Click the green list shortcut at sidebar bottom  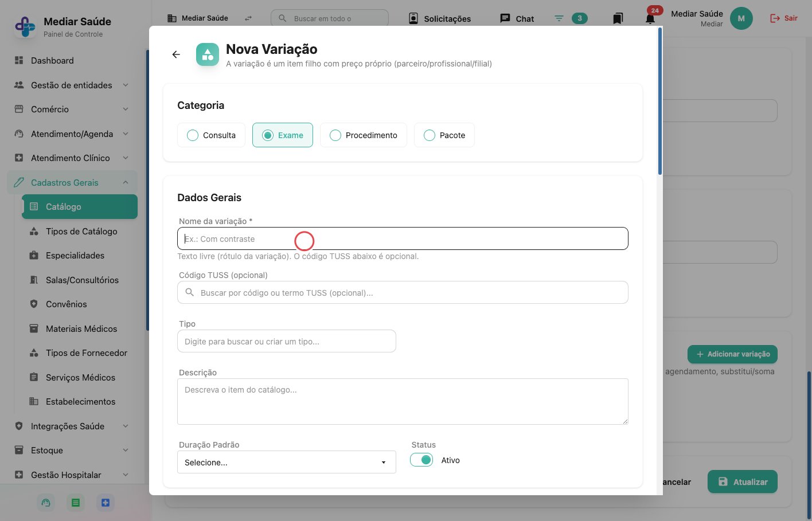(x=76, y=503)
